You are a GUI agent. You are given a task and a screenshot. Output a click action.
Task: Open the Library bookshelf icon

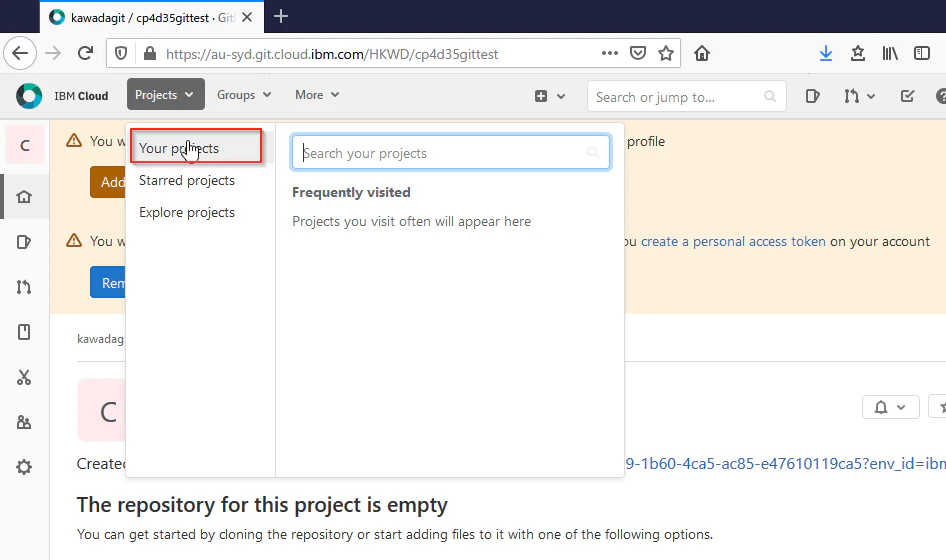(890, 54)
